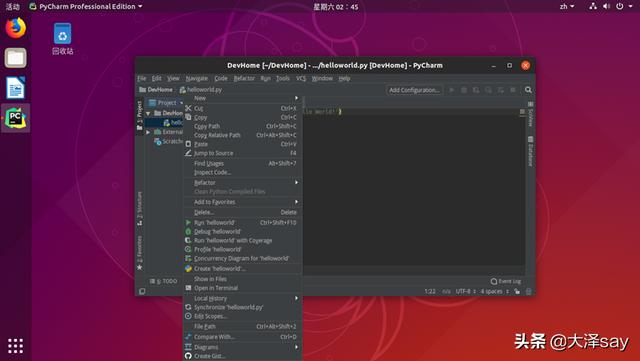Open the Structure tool window tab
The width and height of the screenshot is (640, 361).
139,208
